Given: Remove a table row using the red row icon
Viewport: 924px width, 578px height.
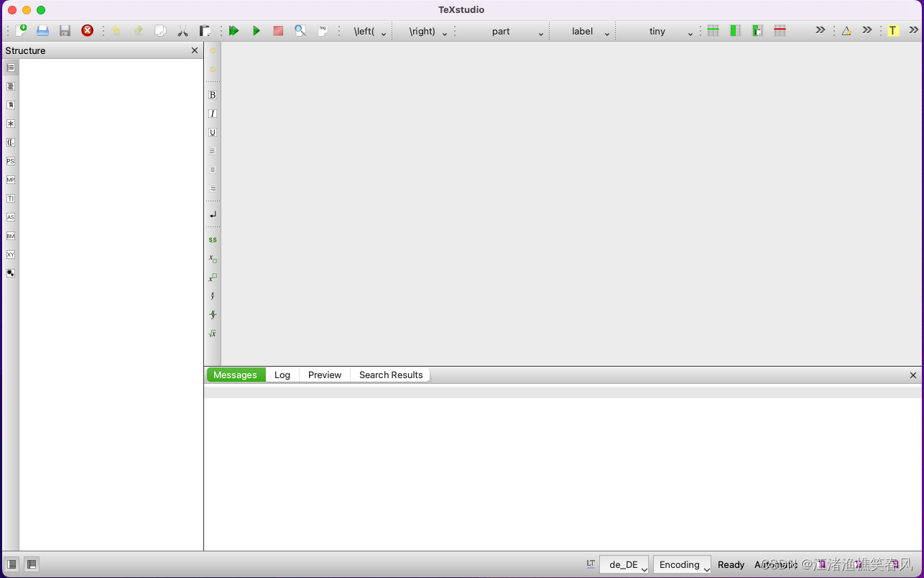Looking at the screenshot, I should (780, 30).
